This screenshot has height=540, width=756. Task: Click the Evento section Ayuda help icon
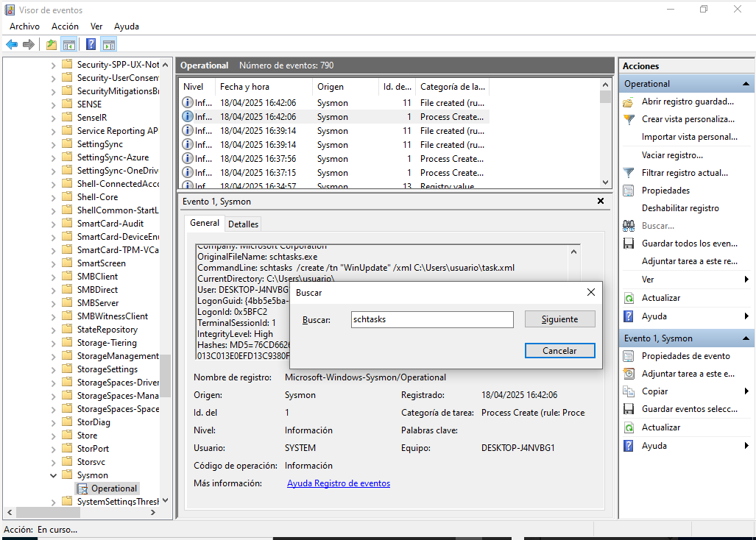tap(629, 446)
